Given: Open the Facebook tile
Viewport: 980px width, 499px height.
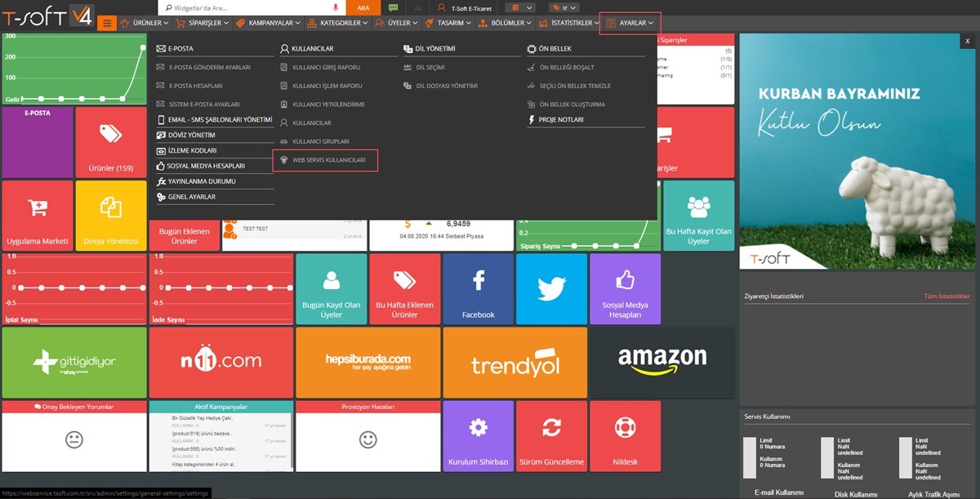Looking at the screenshot, I should point(479,289).
